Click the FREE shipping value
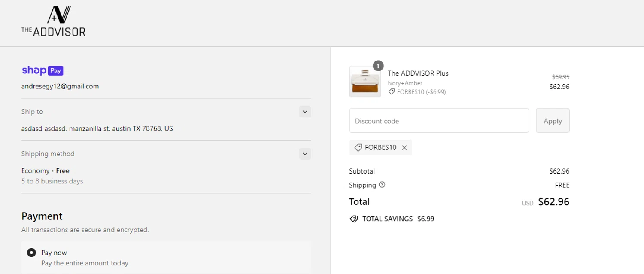644x274 pixels. click(x=562, y=185)
